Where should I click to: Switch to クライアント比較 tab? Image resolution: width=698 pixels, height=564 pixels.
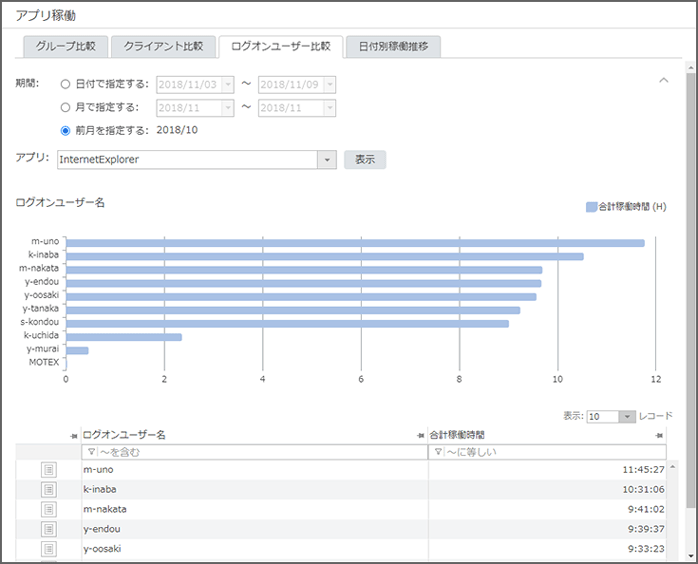tap(163, 46)
